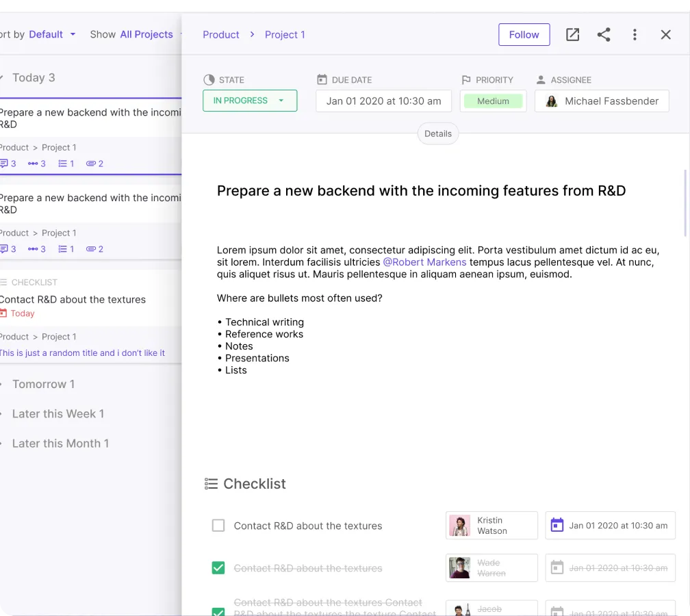Uncheck the completed Wade Warren checklist item
Screen dimensions: 690x616
pos(218,567)
